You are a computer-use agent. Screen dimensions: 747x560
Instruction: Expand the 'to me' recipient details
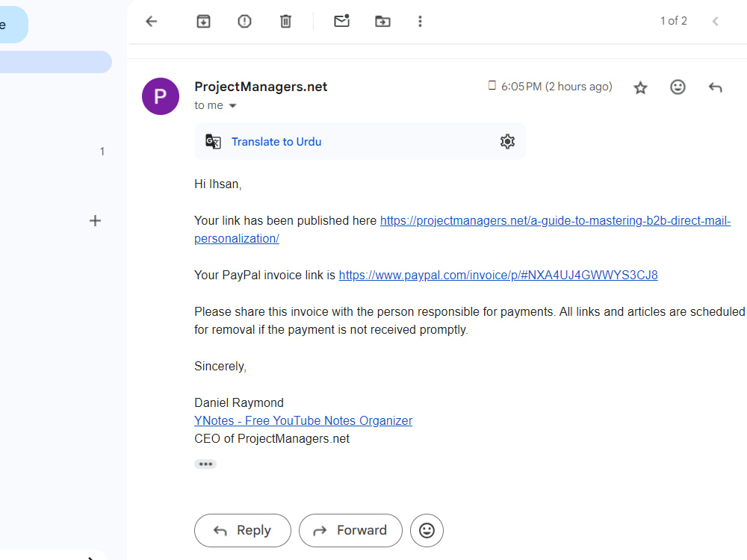tap(232, 106)
